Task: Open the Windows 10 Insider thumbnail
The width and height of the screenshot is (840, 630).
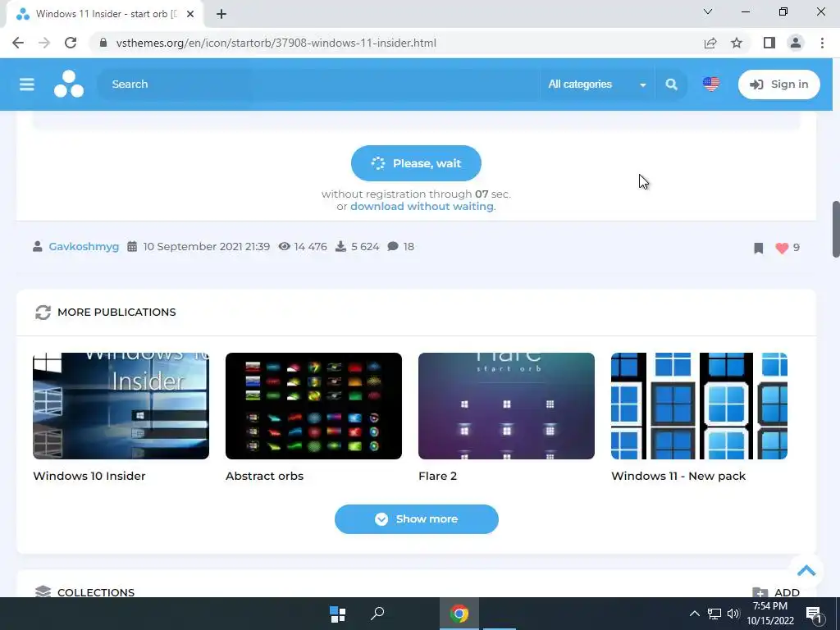Action: click(x=121, y=405)
